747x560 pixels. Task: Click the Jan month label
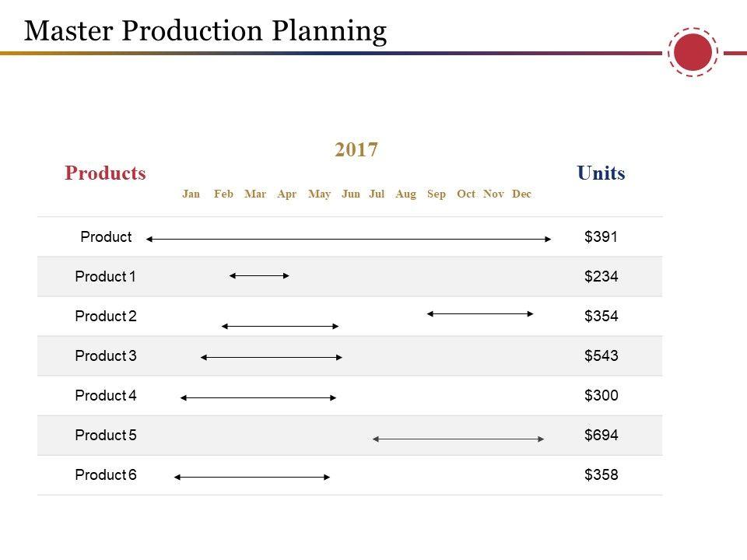click(x=191, y=194)
